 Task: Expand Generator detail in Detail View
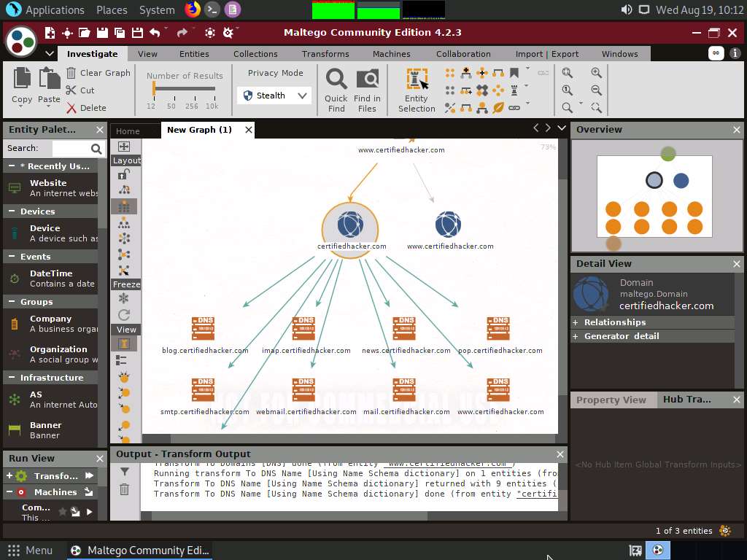point(576,336)
